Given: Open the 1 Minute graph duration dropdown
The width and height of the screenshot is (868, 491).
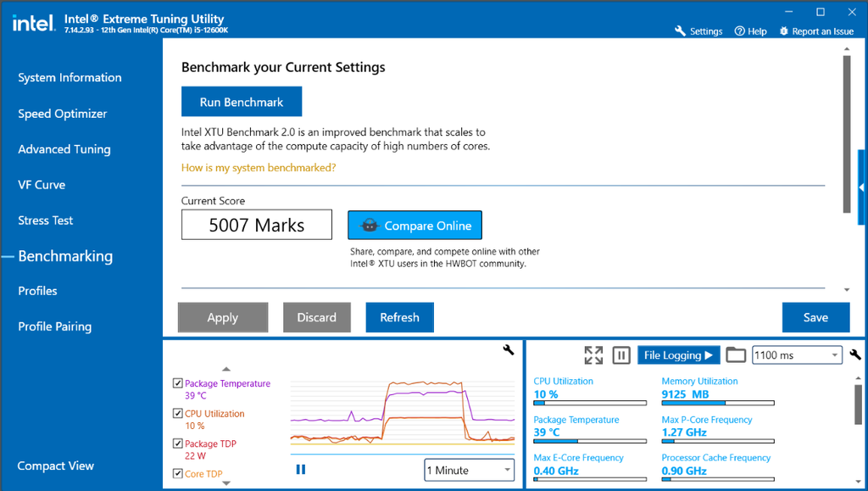Looking at the screenshot, I should tap(470, 470).
